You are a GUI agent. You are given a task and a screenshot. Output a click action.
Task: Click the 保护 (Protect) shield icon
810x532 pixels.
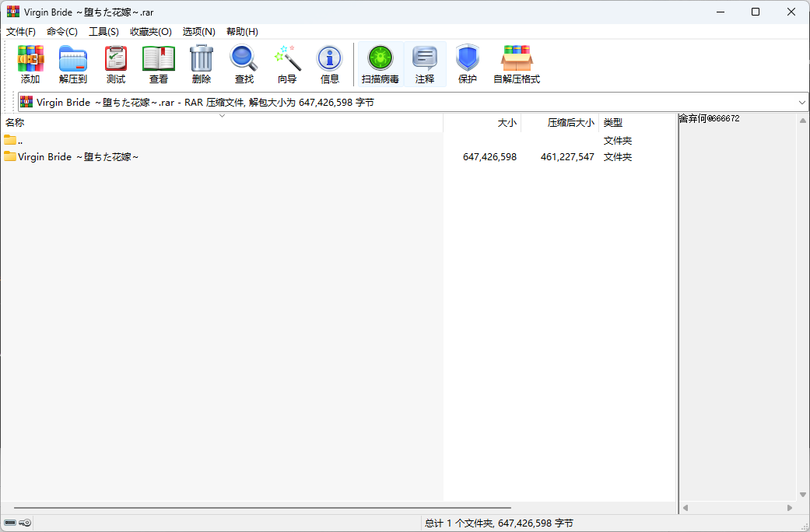pos(468,59)
